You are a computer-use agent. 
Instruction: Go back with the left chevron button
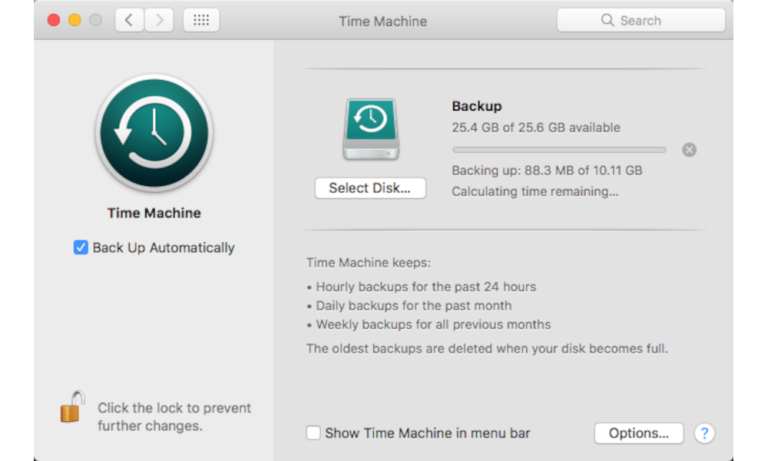(x=129, y=20)
